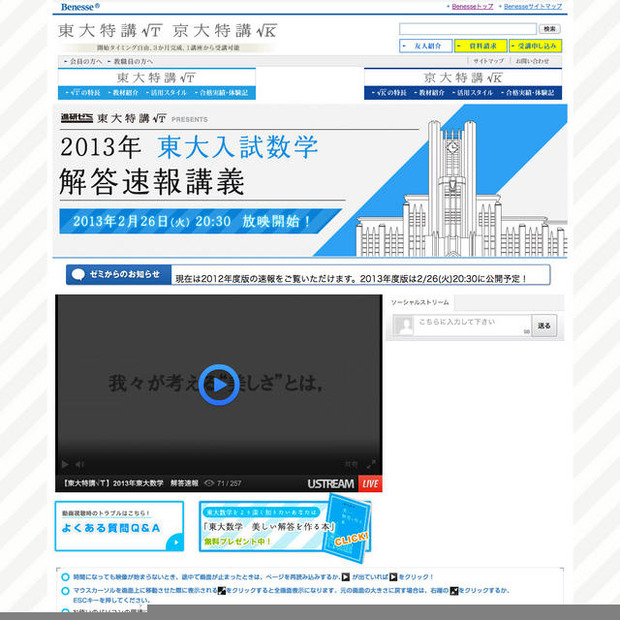This screenshot has width=620, height=620.
Task: Click the user avatar in the social stream
Action: (x=405, y=326)
